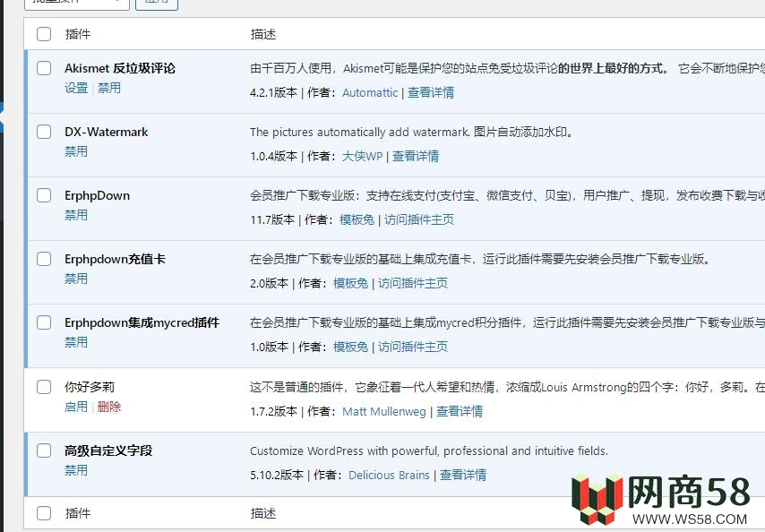Click the 插件 column header at top
This screenshot has width=765, height=532.
[x=78, y=34]
